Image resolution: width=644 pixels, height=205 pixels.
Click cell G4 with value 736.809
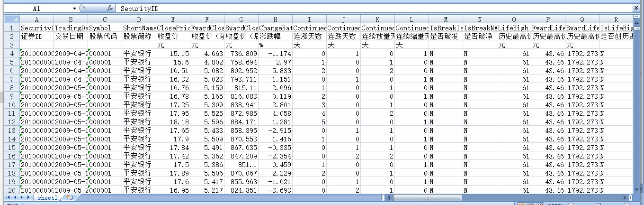(x=241, y=54)
